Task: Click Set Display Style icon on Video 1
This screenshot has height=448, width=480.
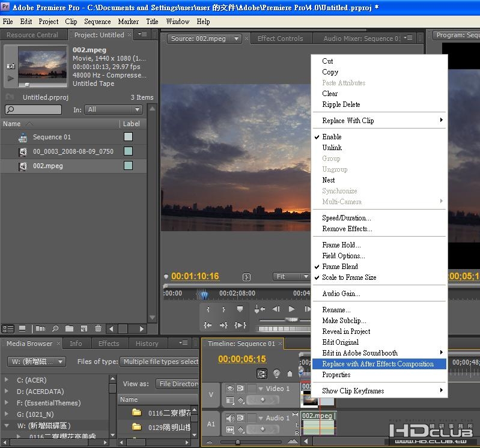Action: pyautogui.click(x=230, y=400)
